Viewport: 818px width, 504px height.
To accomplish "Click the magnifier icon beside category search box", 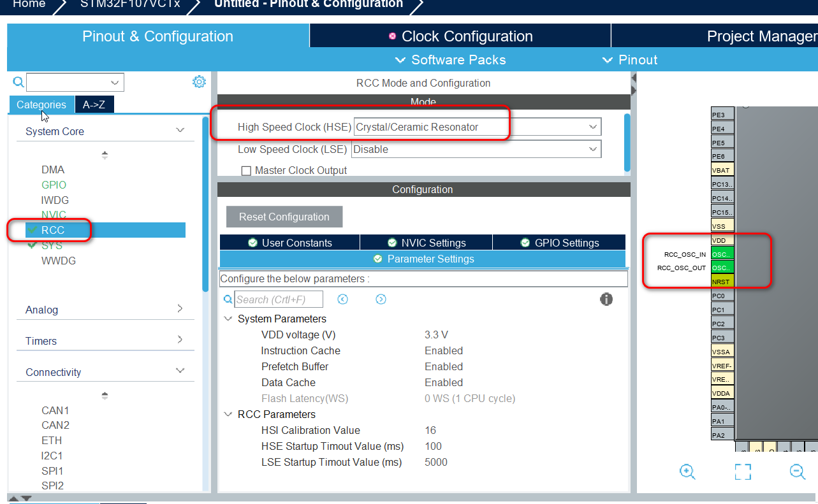I will [x=18, y=82].
